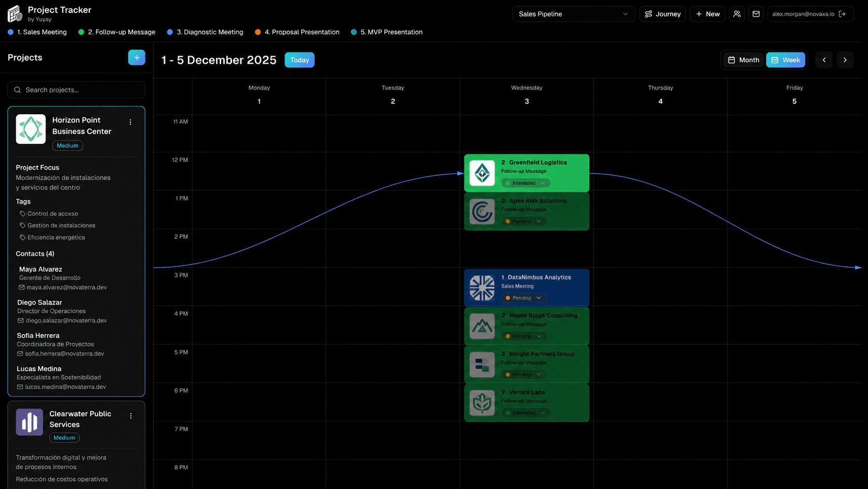Toggle the 4. Proposal Presentation stage filter

pyautogui.click(x=297, y=32)
